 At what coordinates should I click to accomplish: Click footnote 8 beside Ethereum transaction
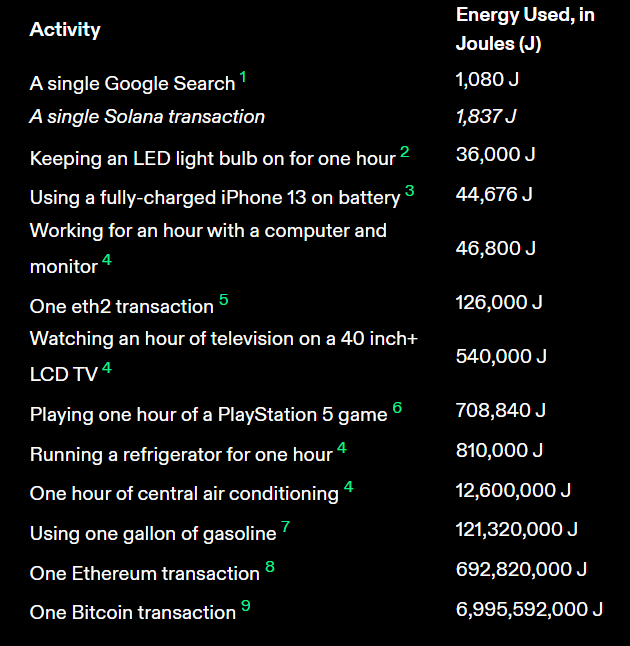269,567
